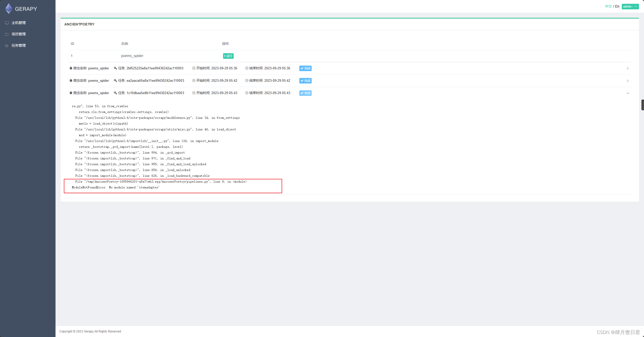
Task: Select 项目管理 in the sidebar menu
Action: 18,34
